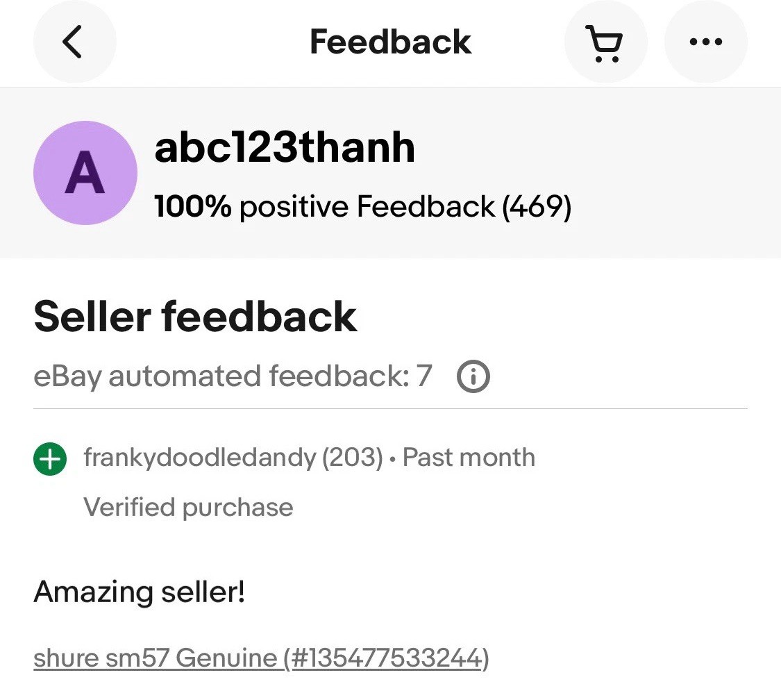Click the automated feedback info icon
Viewport: 781px width, 700px height.
click(x=473, y=376)
